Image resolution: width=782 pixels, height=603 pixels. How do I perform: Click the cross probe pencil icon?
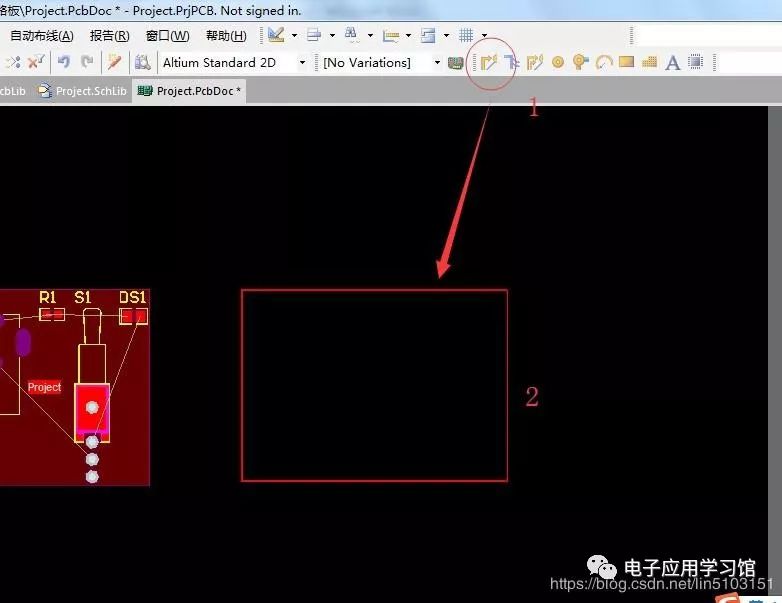pyautogui.click(x=114, y=62)
